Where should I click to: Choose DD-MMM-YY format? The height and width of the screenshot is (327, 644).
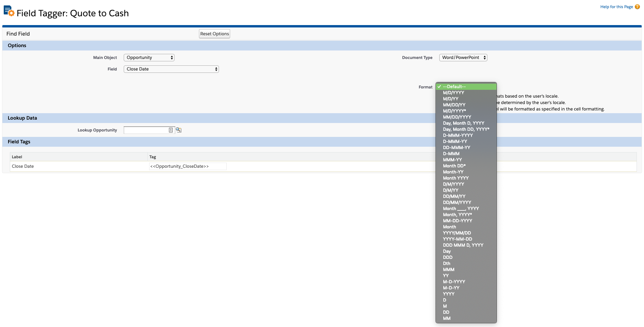click(x=466, y=148)
